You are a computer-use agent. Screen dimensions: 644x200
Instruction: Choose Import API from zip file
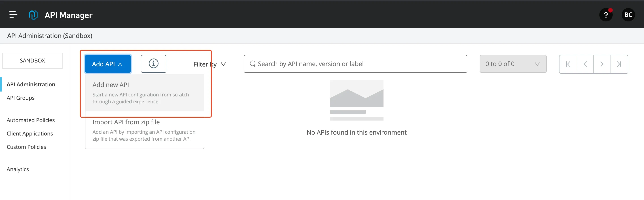[144, 130]
